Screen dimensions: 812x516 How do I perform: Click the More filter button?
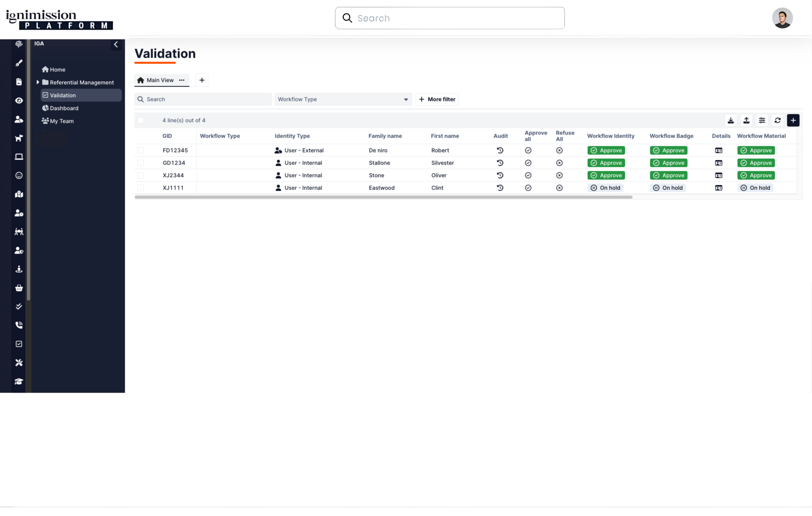point(437,99)
